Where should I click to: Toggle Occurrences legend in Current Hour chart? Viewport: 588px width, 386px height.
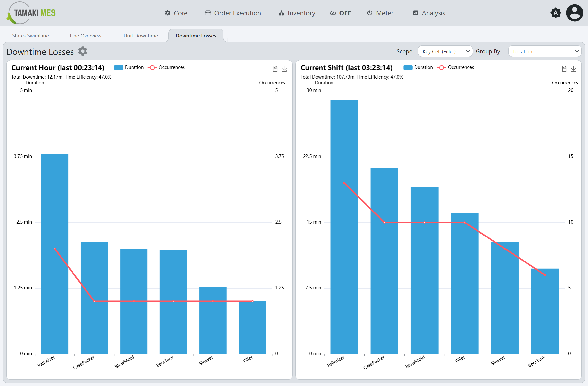click(x=166, y=67)
